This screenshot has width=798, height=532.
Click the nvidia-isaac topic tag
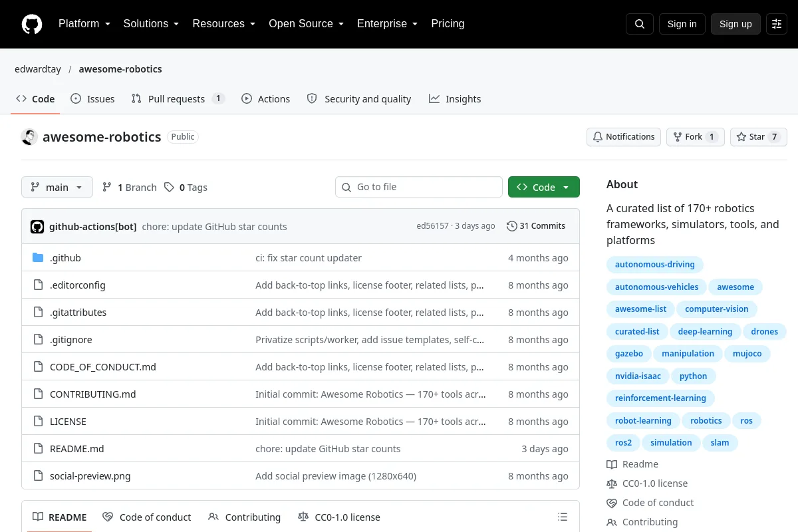(638, 376)
